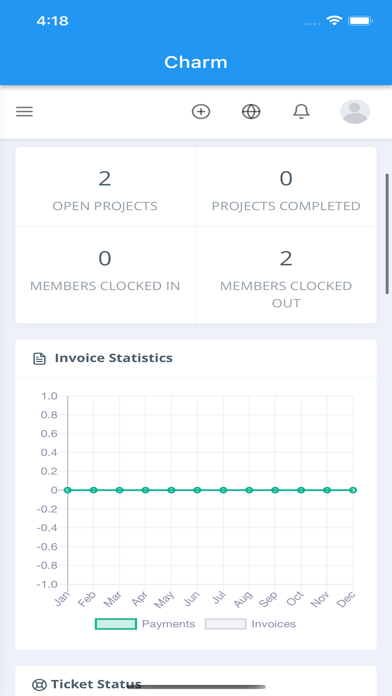Open notifications bell icon
392x696 pixels.
click(301, 111)
